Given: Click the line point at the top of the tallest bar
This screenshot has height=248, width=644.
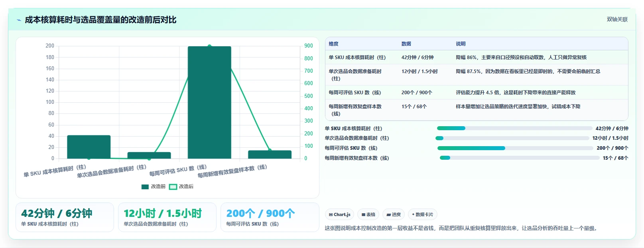Looking at the screenshot, I should [x=209, y=46].
